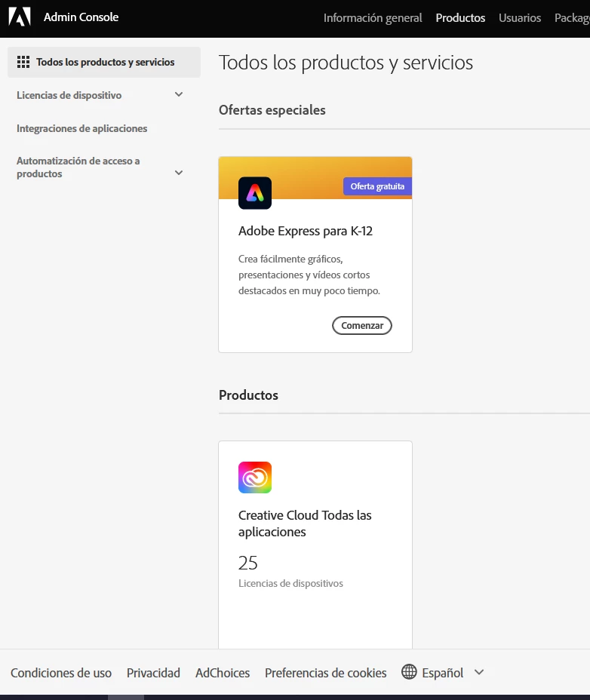Open the Español language dropdown arrow
The width and height of the screenshot is (590, 700).
[x=479, y=672]
